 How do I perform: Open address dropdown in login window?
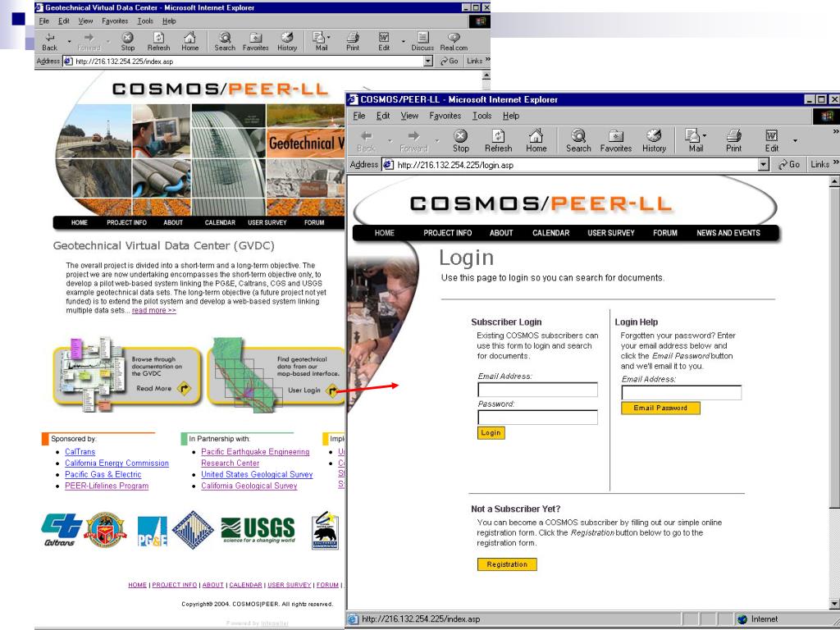coord(764,165)
